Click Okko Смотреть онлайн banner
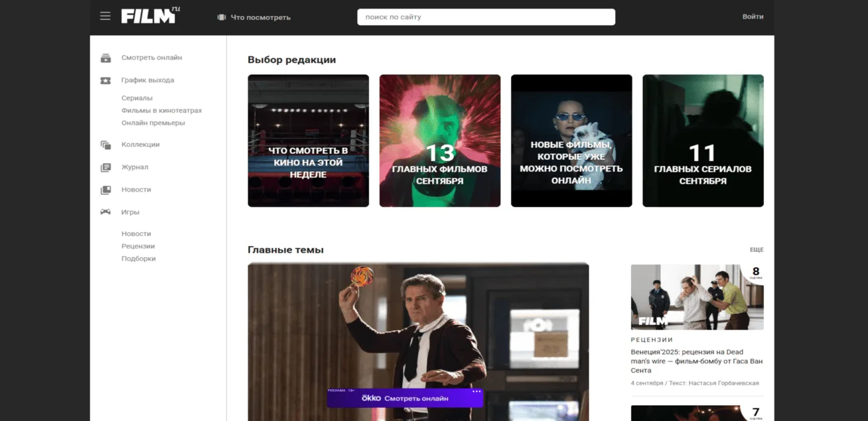The width and height of the screenshot is (868, 421). 405,398
